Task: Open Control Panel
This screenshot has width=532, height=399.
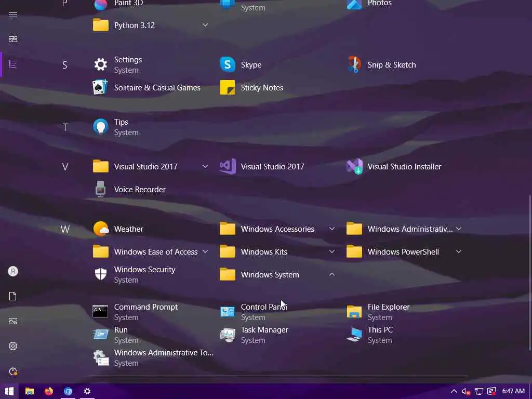Action: pos(278,312)
